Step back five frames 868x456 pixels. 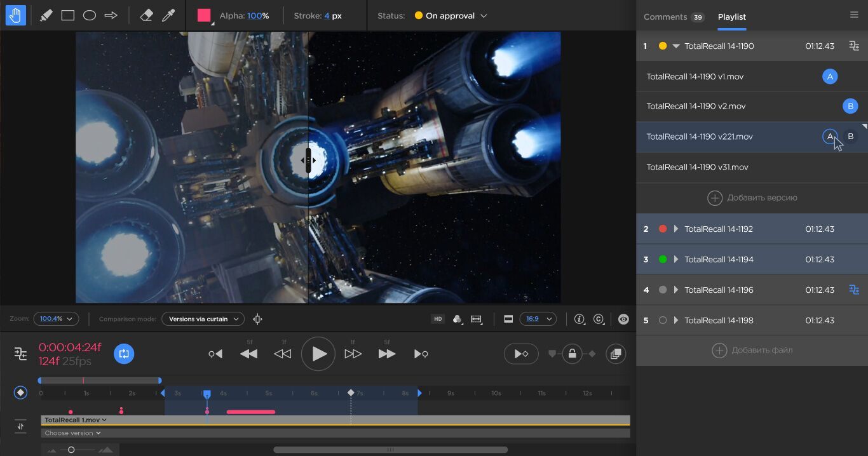(x=249, y=354)
